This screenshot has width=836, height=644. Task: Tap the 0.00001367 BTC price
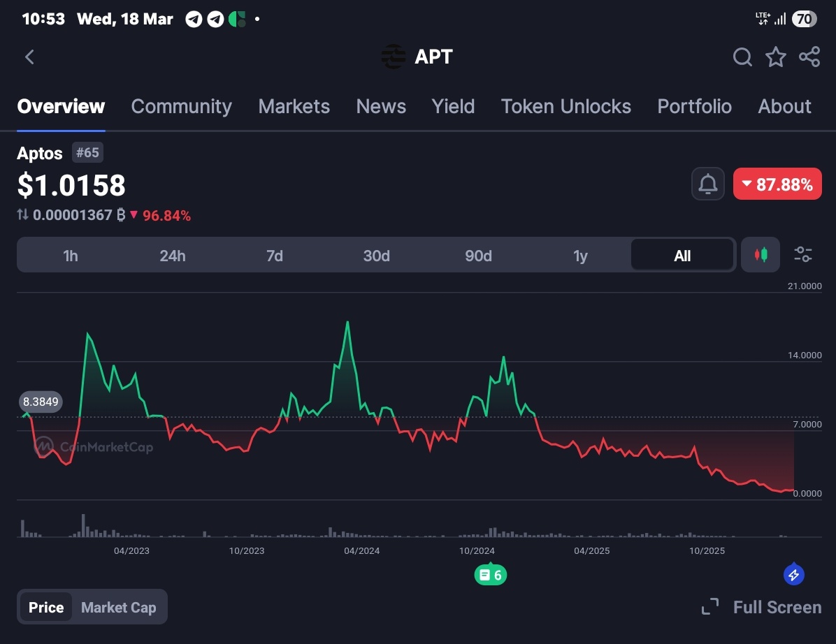pos(78,215)
